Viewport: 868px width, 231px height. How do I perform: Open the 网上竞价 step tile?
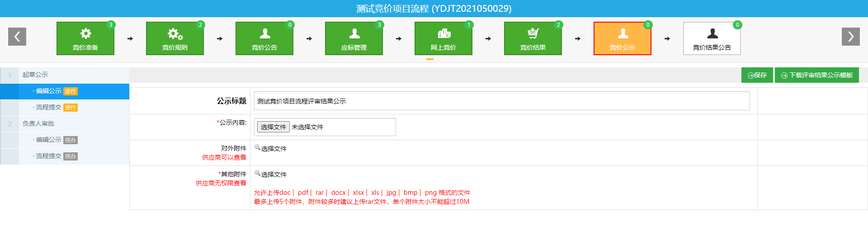click(x=443, y=38)
